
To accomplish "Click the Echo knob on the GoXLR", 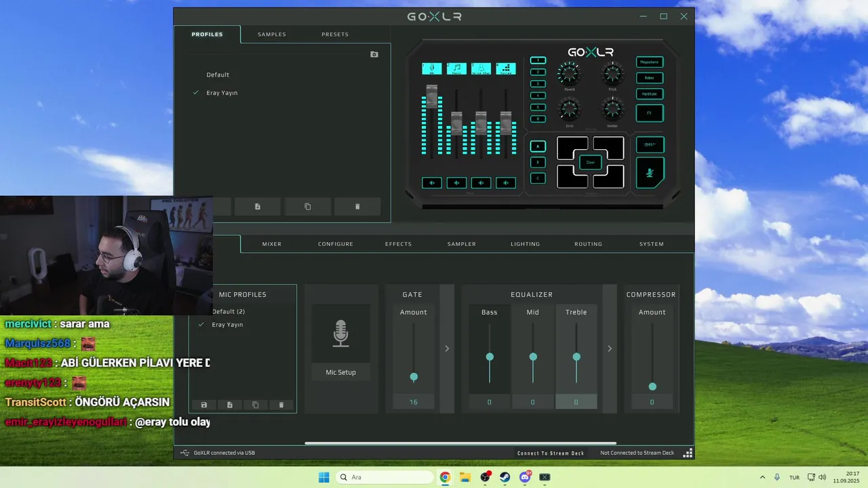I will tap(569, 108).
